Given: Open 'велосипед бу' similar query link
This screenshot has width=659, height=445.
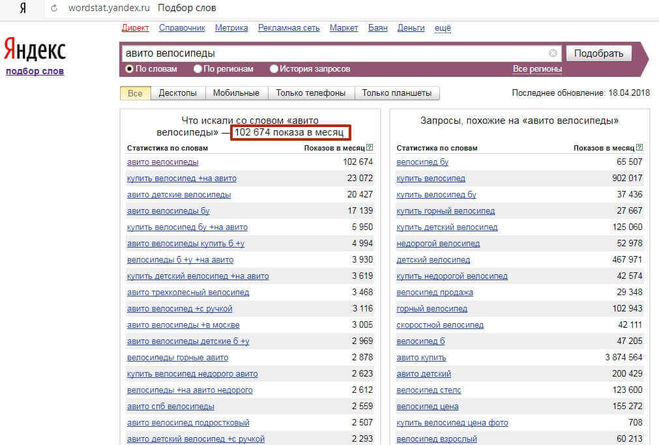Looking at the screenshot, I should tap(422, 162).
